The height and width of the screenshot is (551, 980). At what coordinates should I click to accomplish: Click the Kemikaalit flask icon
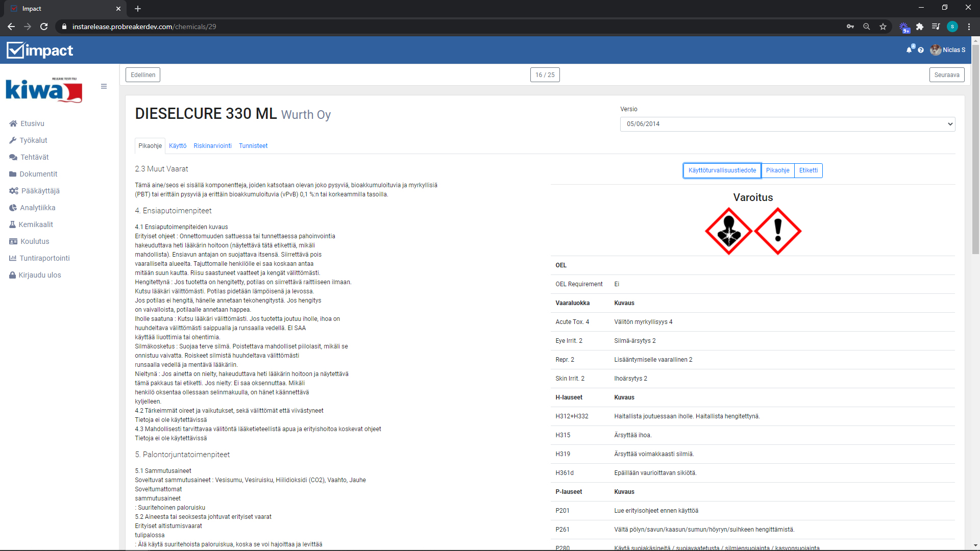12,224
